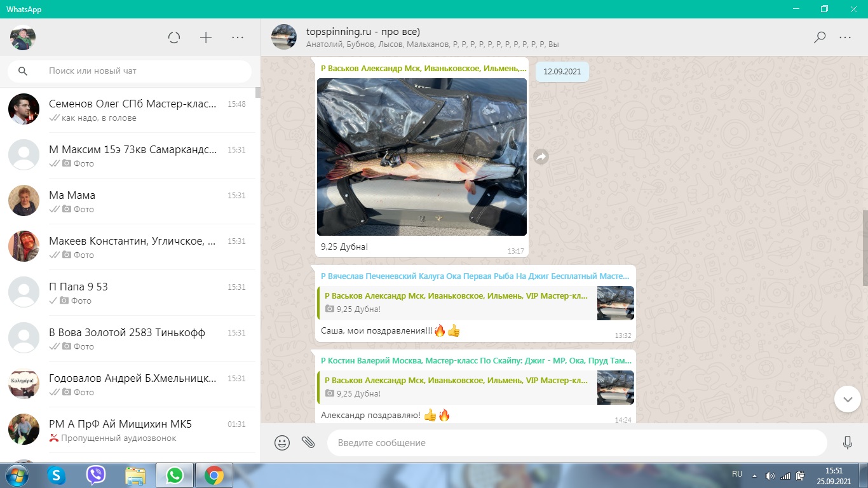
Task: Click message 'Александр поздравляю!'
Action: tap(370, 415)
